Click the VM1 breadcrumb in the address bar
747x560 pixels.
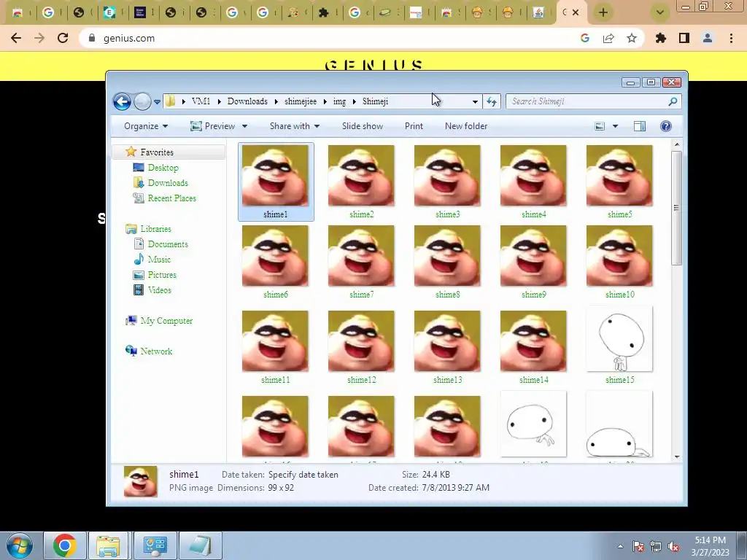pyautogui.click(x=201, y=101)
